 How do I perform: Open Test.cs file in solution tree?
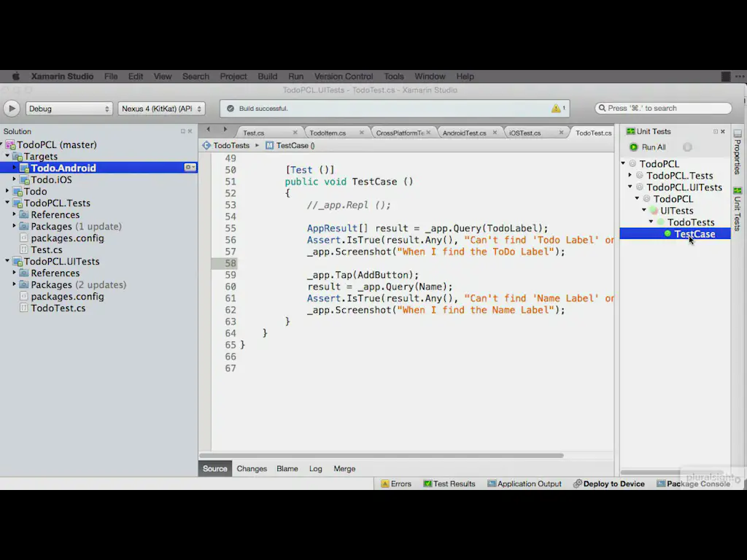47,249
